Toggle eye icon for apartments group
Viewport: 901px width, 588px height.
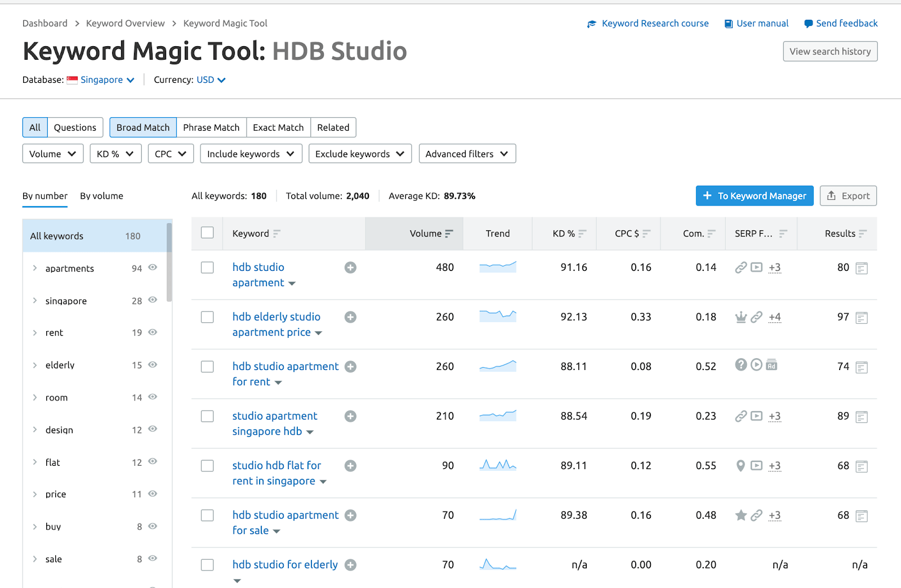pyautogui.click(x=153, y=268)
